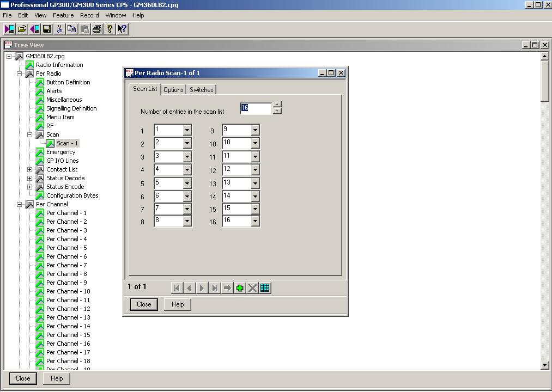Open the Emergency tree item

60,152
